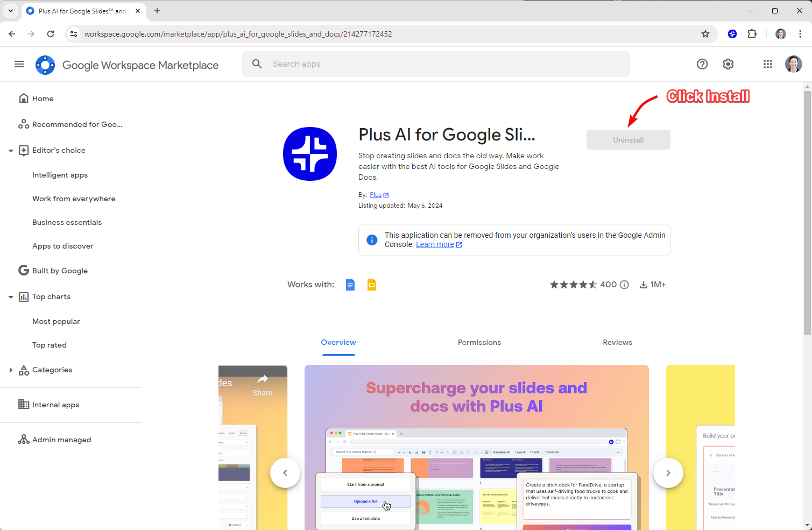
Task: Click the 'Listing updated: May 6, 2024' text
Action: pos(400,206)
